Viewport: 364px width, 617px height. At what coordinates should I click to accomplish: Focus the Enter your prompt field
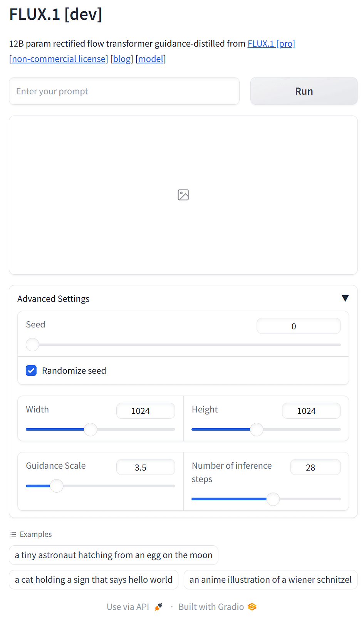point(124,91)
